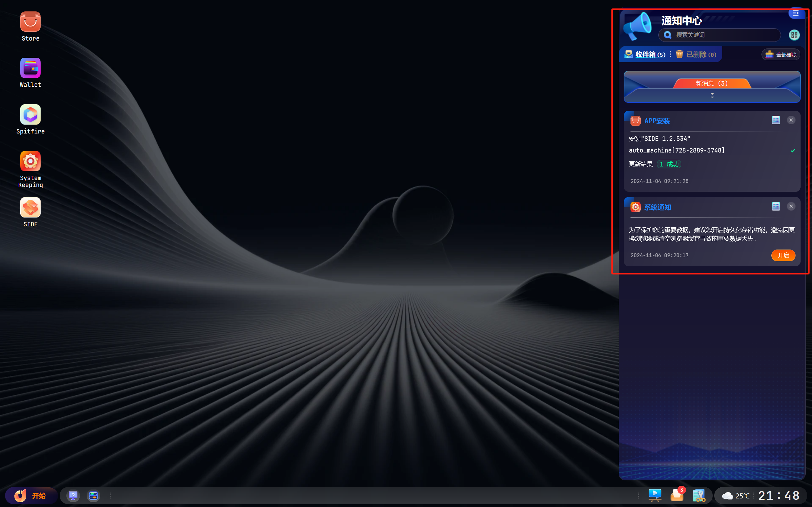812x507 pixels.
Task: Collapse notification center with top-right menu icon
Action: [795, 13]
